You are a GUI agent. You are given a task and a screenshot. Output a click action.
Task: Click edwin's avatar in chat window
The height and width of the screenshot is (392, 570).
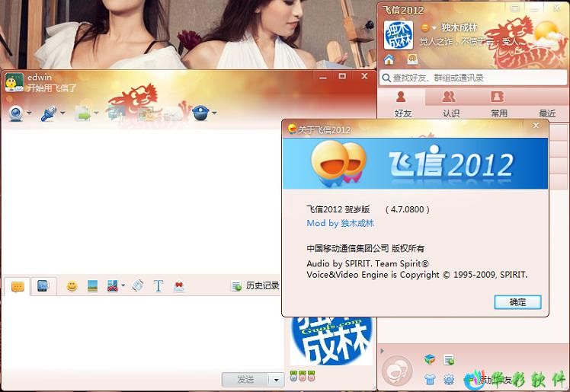coord(14,82)
